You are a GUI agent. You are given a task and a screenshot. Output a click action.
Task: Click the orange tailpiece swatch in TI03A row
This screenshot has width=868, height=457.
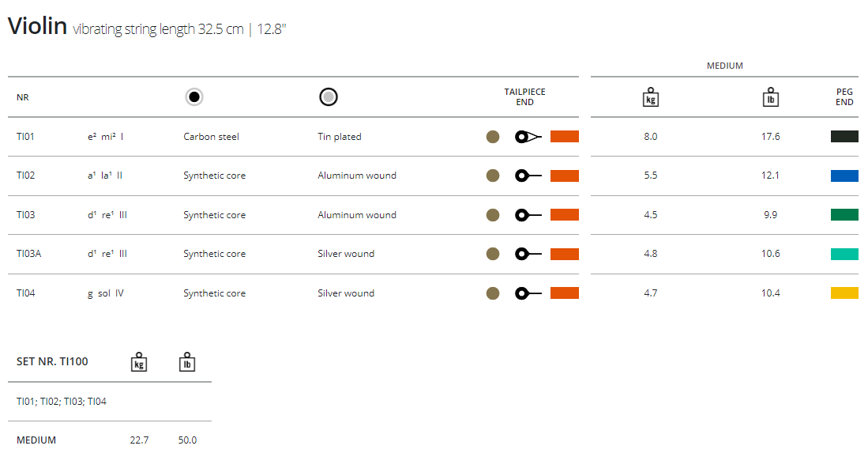click(x=565, y=254)
